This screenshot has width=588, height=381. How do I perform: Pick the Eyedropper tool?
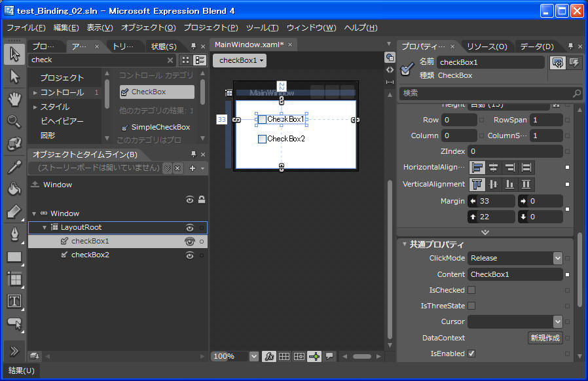tap(14, 167)
